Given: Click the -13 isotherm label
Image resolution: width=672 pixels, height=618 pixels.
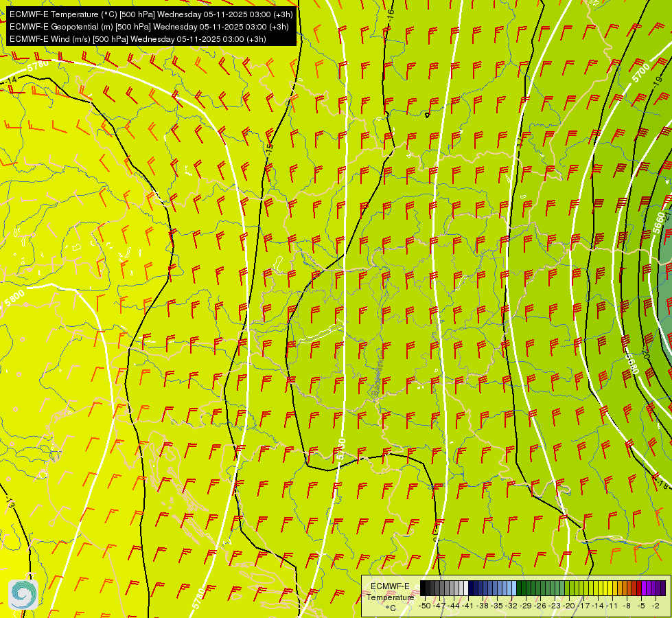Looking at the screenshot, I should (10, 502).
